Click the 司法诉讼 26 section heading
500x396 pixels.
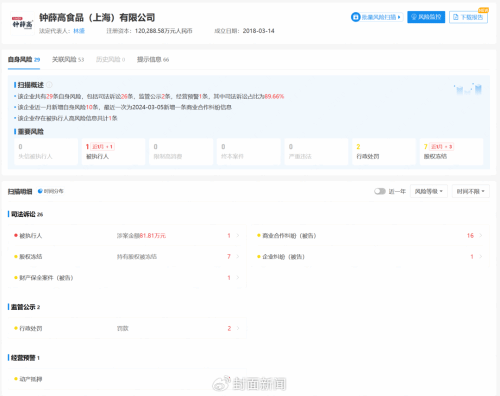click(x=27, y=214)
